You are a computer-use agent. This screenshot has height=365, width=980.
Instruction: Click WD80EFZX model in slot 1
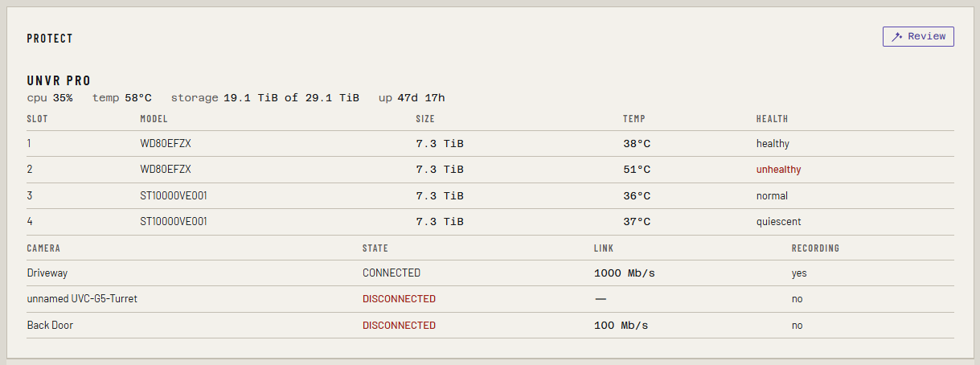point(166,144)
